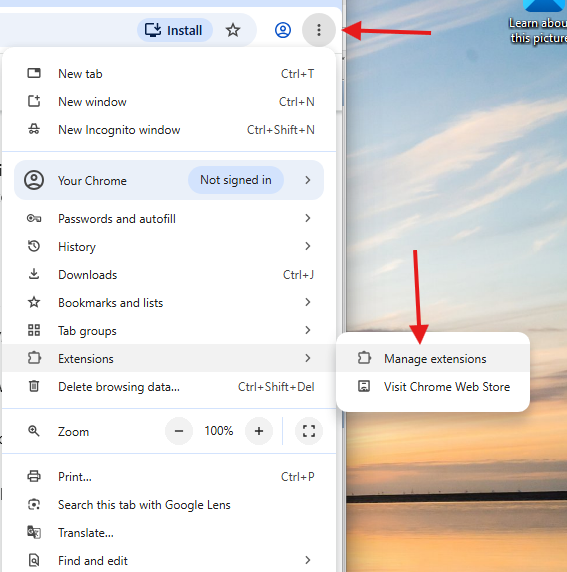567x572 pixels.
Task: Click the Tab groups grid icon
Action: point(34,330)
